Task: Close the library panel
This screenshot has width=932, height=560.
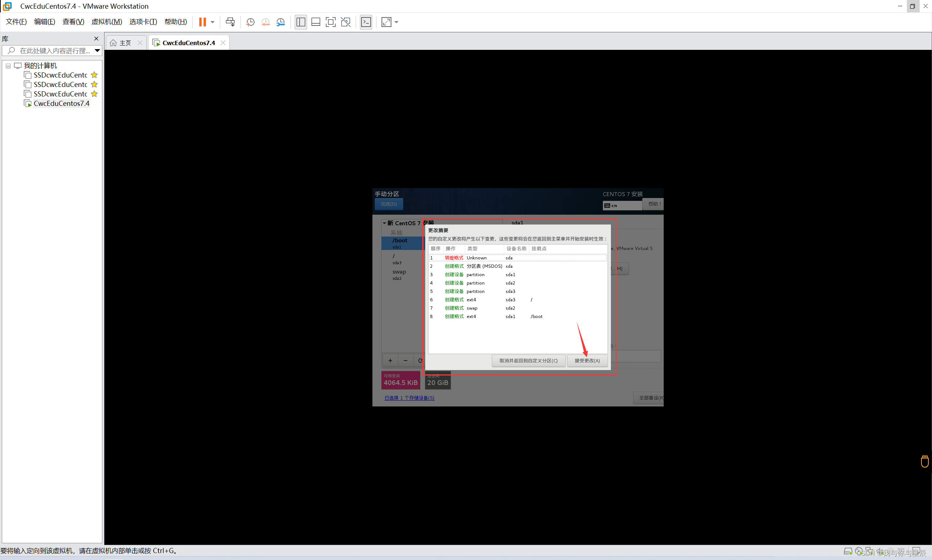Action: (96, 39)
